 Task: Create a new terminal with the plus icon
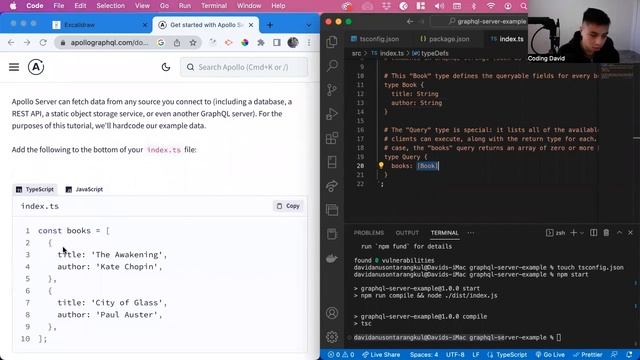573,233
